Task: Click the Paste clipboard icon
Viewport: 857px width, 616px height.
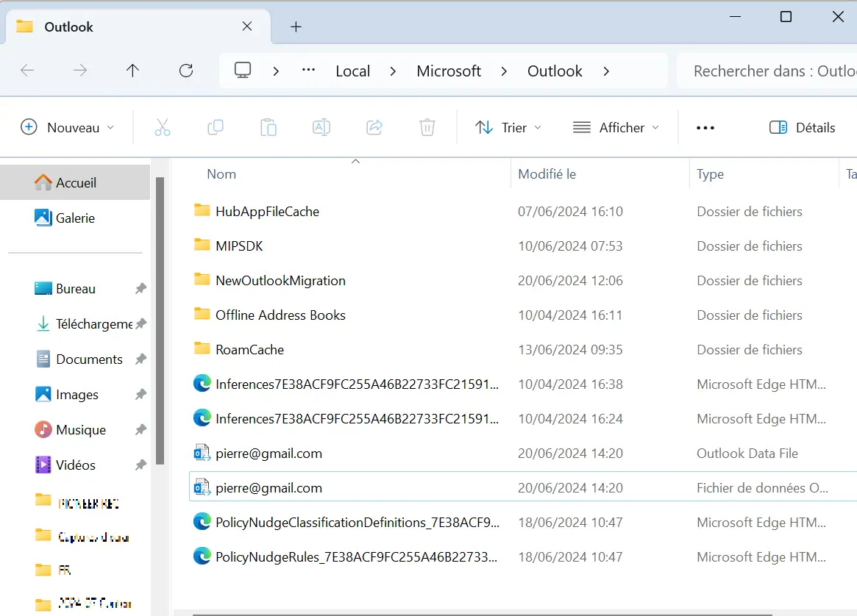Action: coord(269,127)
